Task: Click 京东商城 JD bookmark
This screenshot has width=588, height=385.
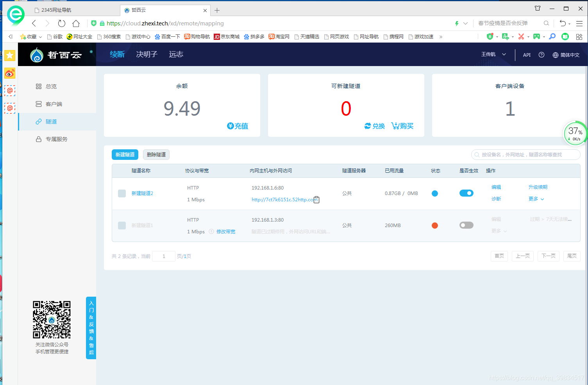Action: click(x=227, y=37)
